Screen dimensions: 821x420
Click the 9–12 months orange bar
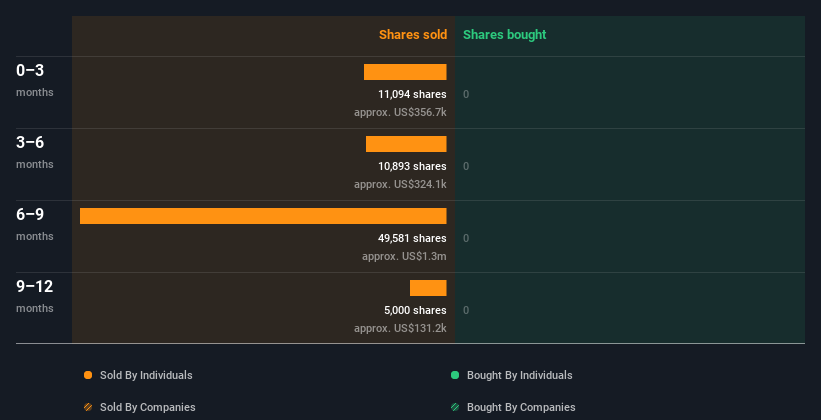coord(428,288)
